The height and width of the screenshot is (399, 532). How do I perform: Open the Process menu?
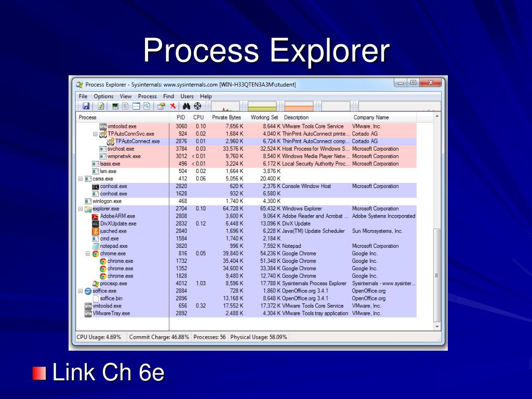pyautogui.click(x=147, y=96)
